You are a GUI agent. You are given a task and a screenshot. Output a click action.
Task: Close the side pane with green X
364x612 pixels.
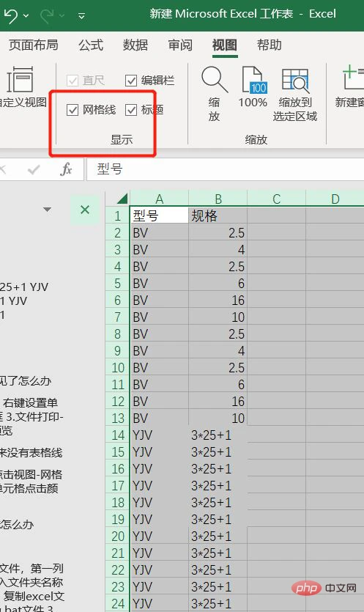85,210
